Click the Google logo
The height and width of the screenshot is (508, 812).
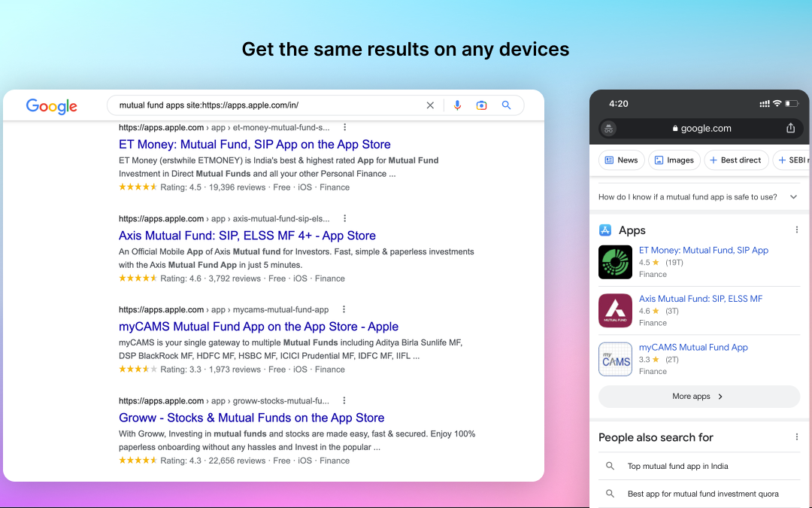point(51,106)
